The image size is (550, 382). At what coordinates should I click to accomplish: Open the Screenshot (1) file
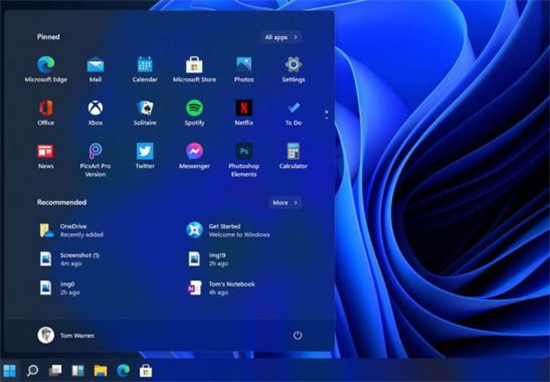69,259
